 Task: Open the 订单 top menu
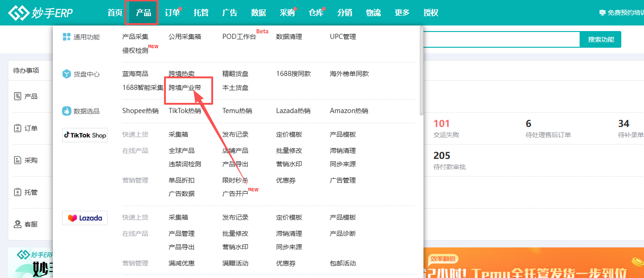point(172,13)
